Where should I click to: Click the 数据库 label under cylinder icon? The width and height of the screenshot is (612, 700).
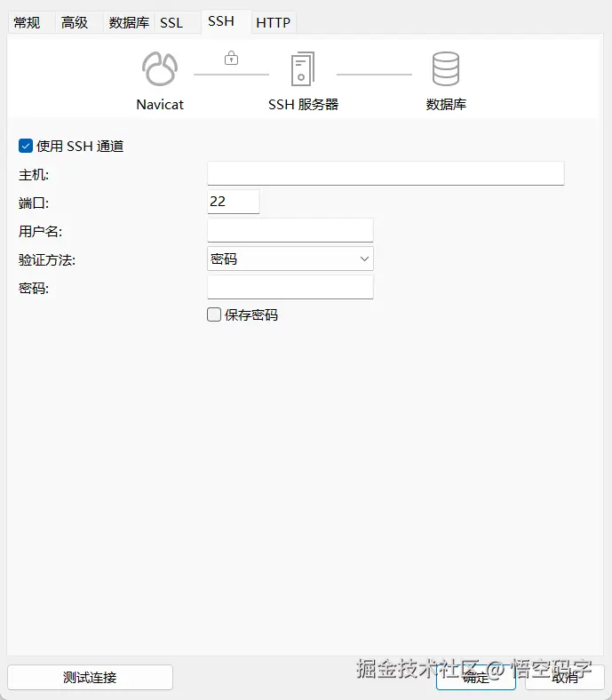click(x=446, y=105)
